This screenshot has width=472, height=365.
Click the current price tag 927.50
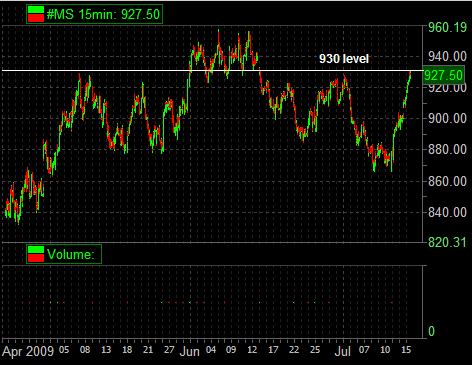(x=444, y=75)
